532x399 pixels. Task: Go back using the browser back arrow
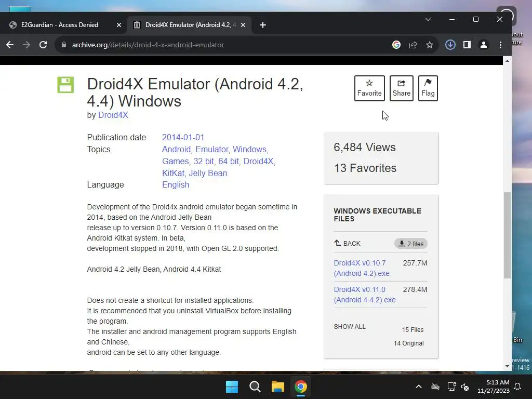(10, 45)
